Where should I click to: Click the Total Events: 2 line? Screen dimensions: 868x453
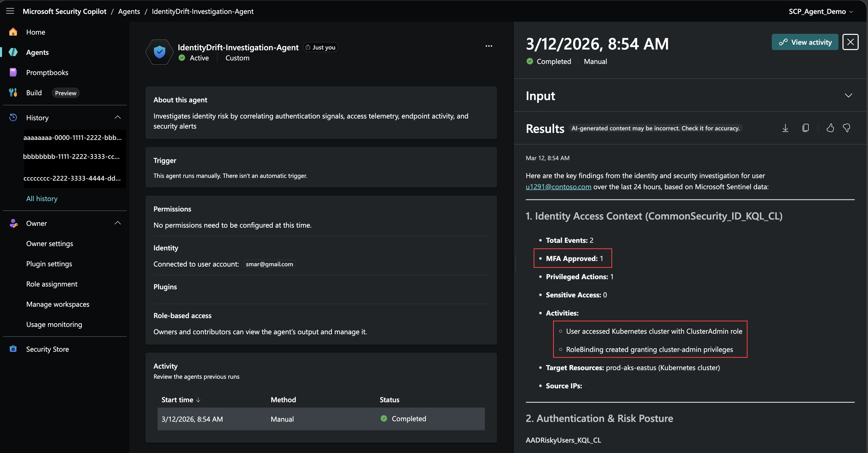point(569,240)
